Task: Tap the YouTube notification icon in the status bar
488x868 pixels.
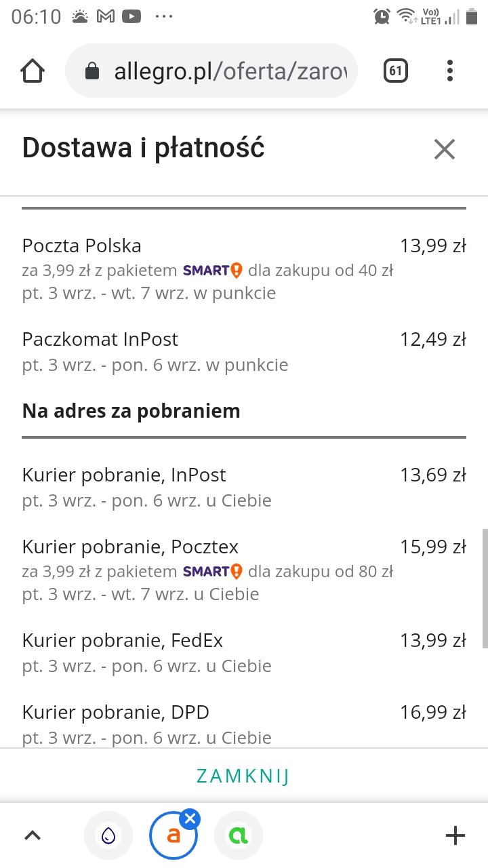Action: (x=131, y=16)
